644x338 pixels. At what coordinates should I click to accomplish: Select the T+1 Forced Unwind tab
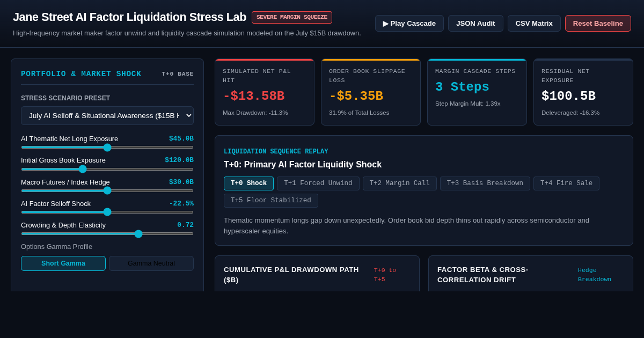[318, 183]
